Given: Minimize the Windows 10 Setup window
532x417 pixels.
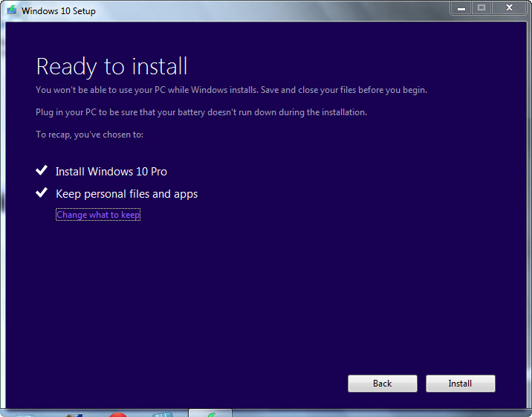Looking at the screenshot, I should (x=461, y=8).
